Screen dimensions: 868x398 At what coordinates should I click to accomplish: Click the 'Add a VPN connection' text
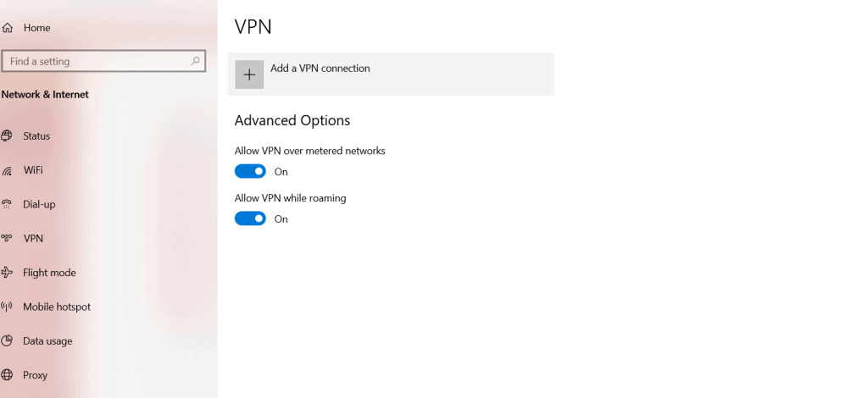pos(320,69)
